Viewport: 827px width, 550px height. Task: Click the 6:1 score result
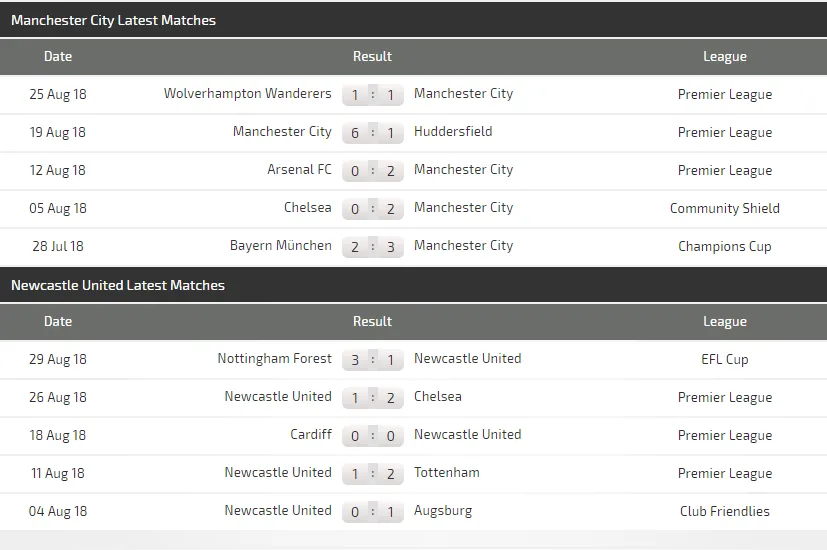[x=372, y=133]
